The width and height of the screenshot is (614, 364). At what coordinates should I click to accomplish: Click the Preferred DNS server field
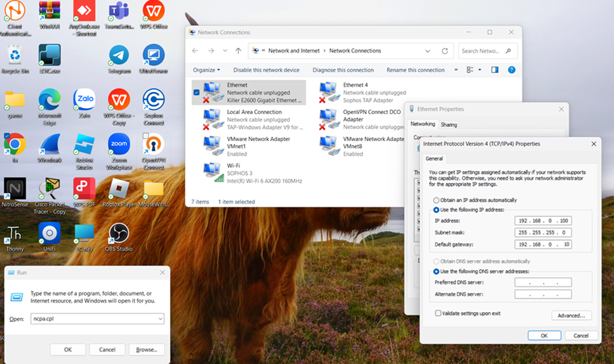click(542, 282)
